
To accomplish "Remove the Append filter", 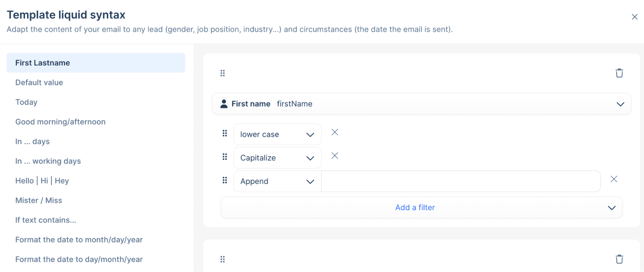I will (x=614, y=179).
